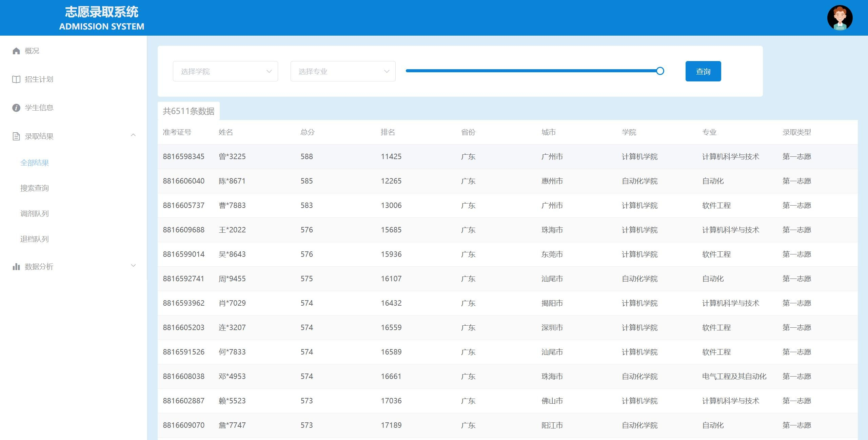Click the home icon beside 概况
The image size is (868, 440).
16,51
